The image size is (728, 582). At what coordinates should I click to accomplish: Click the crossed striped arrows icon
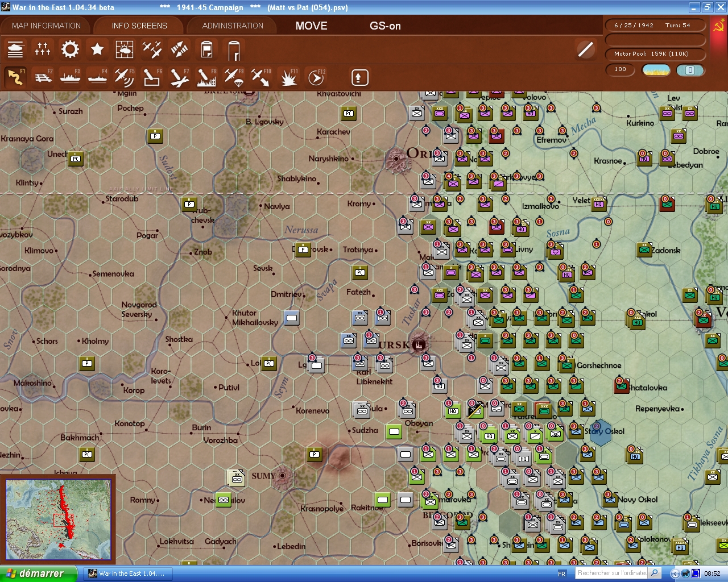coord(179,49)
